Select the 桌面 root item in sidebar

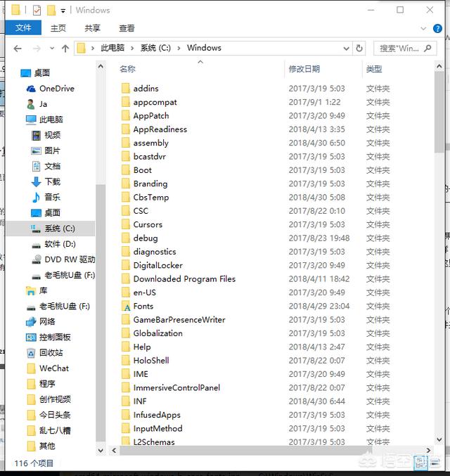(35, 73)
